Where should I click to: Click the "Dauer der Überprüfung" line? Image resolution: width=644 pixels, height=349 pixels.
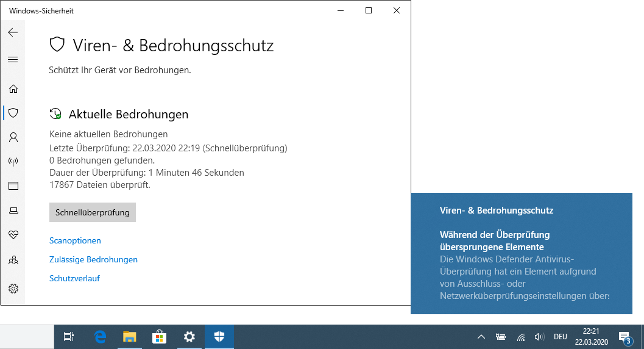147,173
